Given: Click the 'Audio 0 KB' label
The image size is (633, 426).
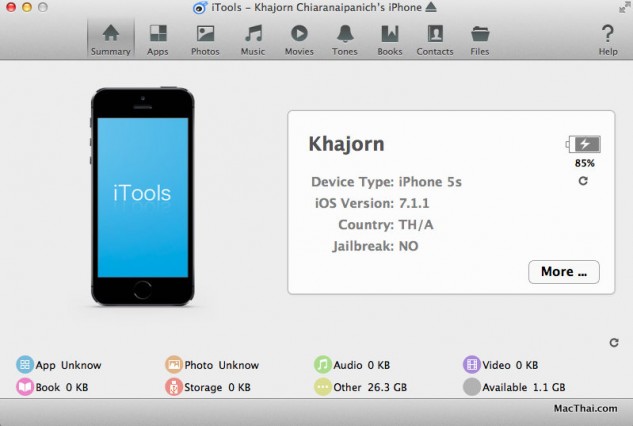Looking at the screenshot, I should tap(361, 365).
